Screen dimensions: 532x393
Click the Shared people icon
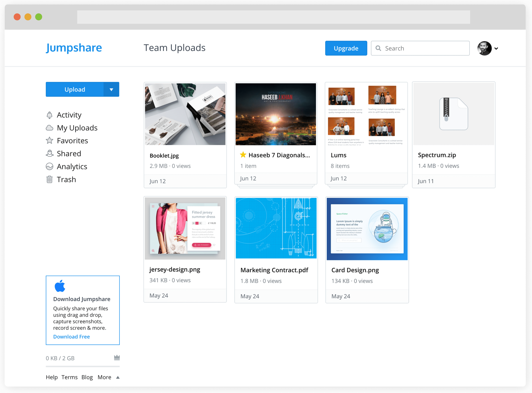coord(49,154)
